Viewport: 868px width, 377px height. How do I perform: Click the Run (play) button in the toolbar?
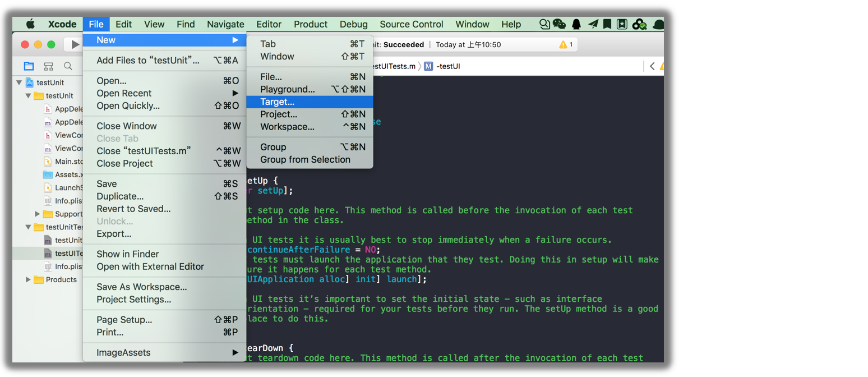pyautogui.click(x=75, y=45)
